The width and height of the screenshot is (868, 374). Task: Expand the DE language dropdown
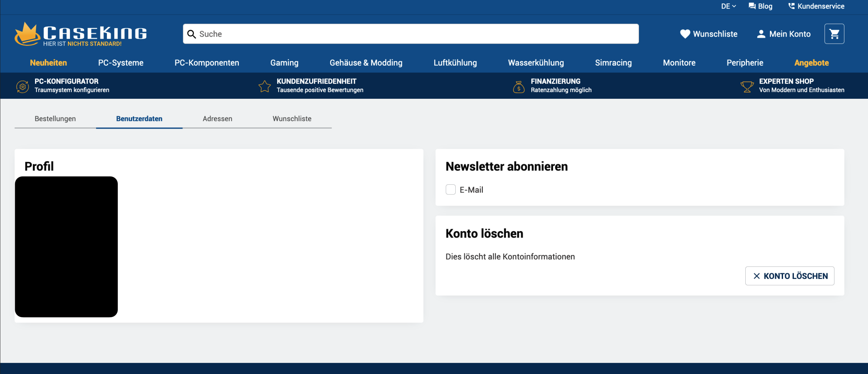(x=728, y=6)
